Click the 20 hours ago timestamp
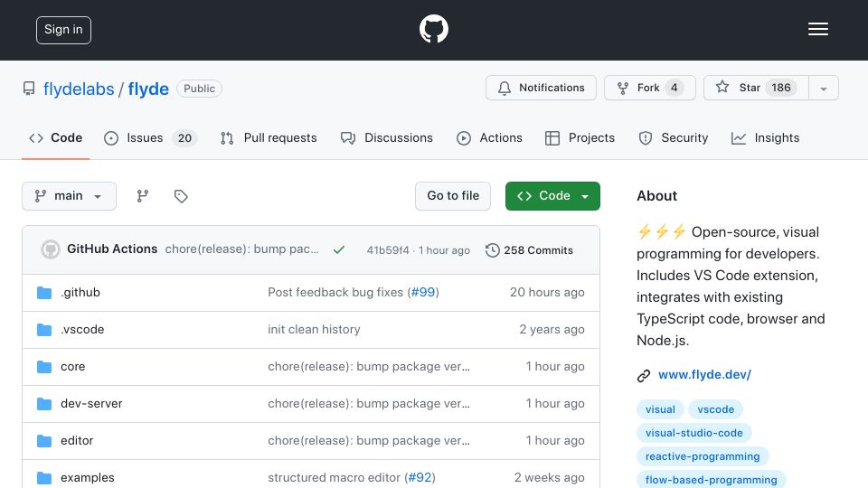 (x=547, y=292)
